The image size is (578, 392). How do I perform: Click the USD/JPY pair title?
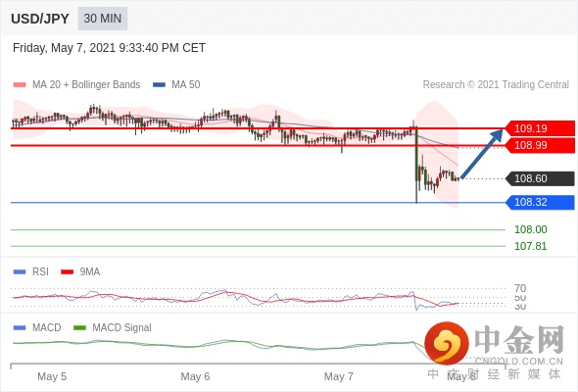(40, 19)
